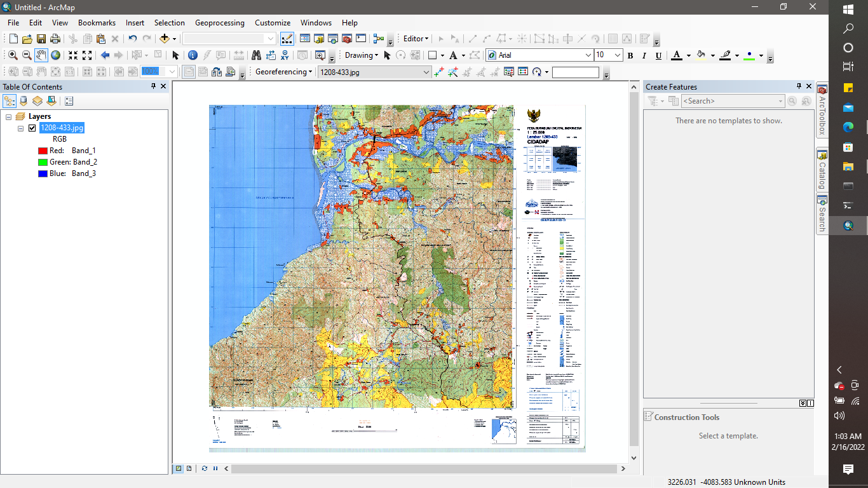Screen dimensions: 868x488
Task: Open the Georeferencing Link Table
Action: click(x=523, y=72)
